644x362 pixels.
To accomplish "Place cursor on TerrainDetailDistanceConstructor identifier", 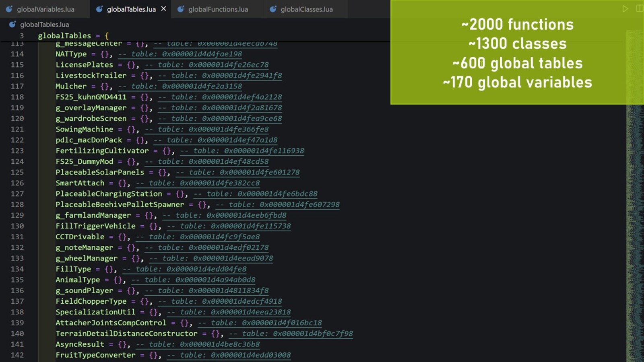I will [x=126, y=333].
